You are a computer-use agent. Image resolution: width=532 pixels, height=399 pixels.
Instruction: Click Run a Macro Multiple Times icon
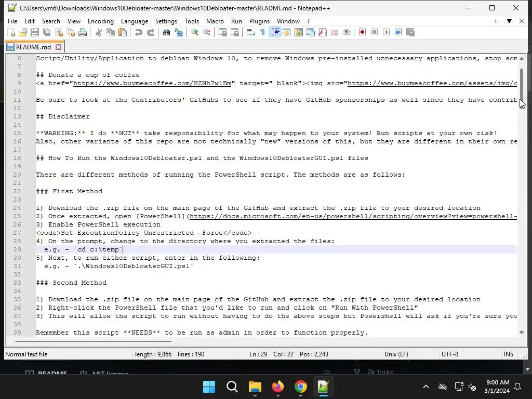coord(398,32)
